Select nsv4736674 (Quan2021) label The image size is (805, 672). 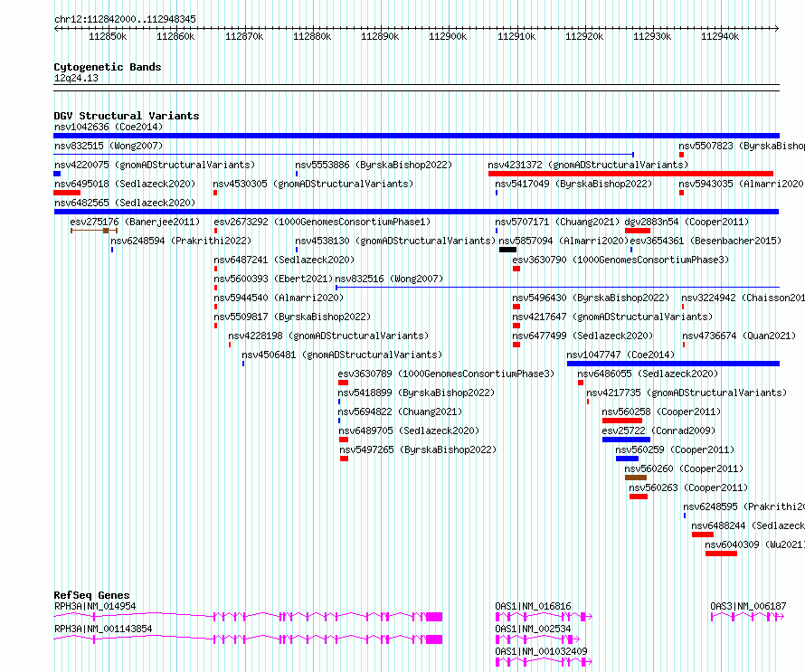(x=739, y=336)
